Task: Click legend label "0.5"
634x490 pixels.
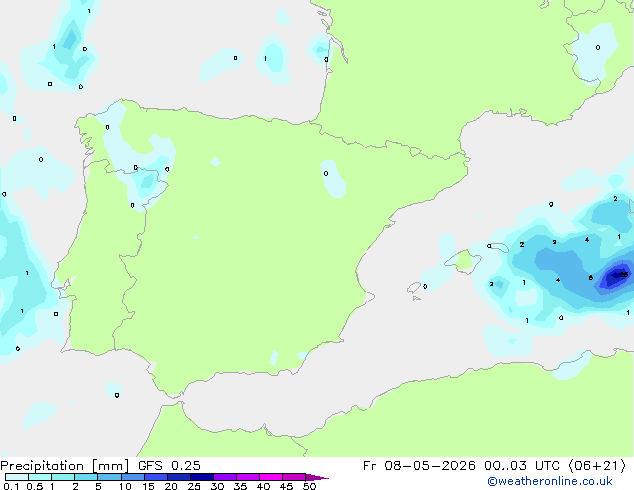Action: [34, 486]
